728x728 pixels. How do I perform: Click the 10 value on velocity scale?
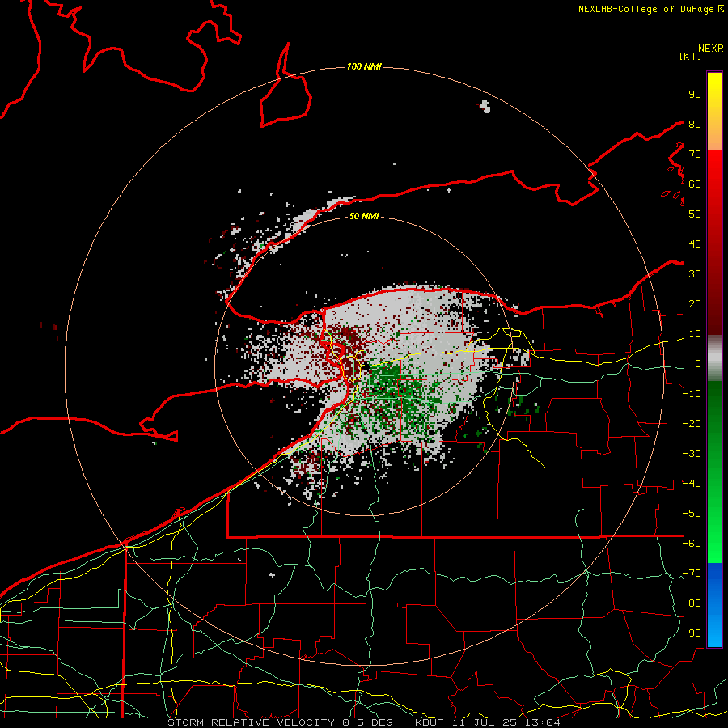point(695,334)
